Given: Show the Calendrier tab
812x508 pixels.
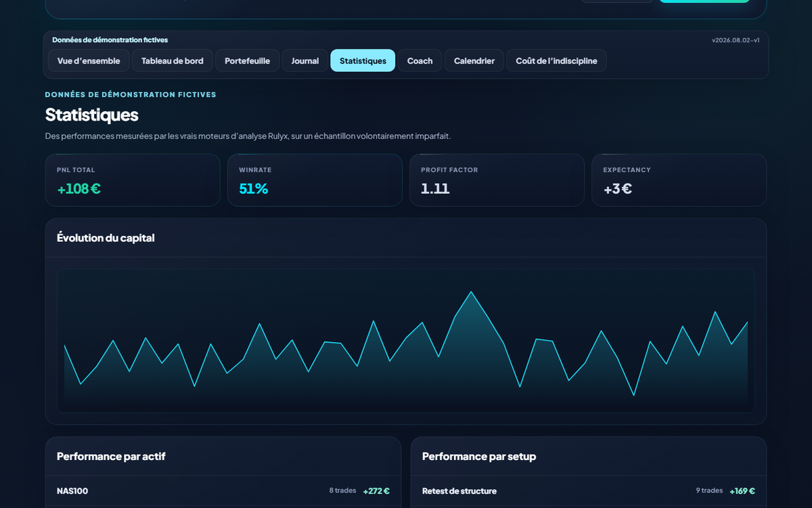Looking at the screenshot, I should [474, 61].
